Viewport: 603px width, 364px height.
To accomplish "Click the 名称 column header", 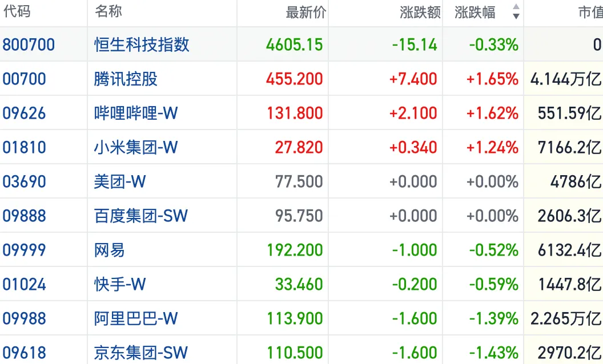I will pos(108,11).
